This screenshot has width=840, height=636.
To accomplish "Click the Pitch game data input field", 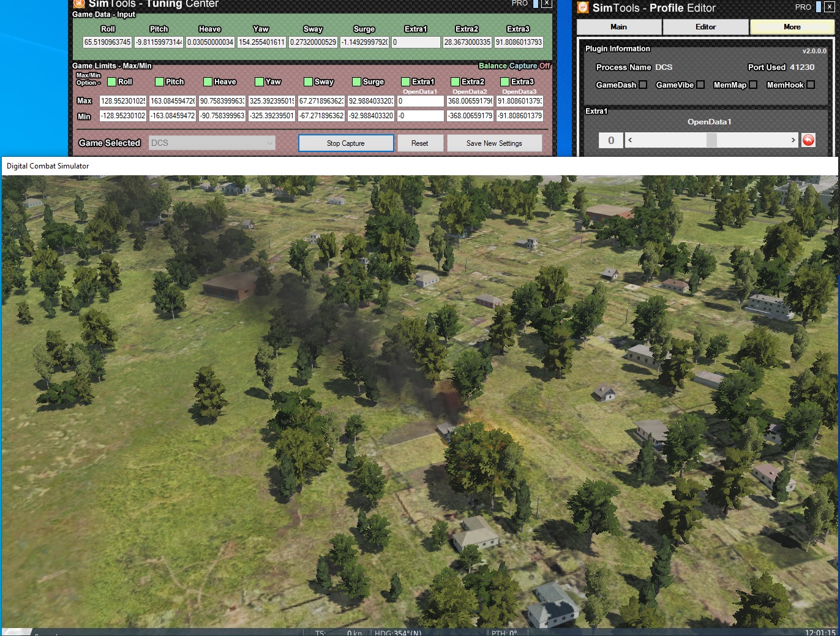I will tap(159, 42).
